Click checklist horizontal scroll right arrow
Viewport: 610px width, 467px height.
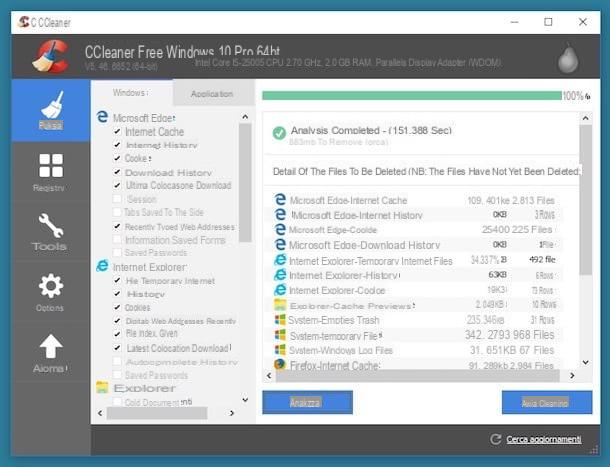pyautogui.click(x=232, y=413)
